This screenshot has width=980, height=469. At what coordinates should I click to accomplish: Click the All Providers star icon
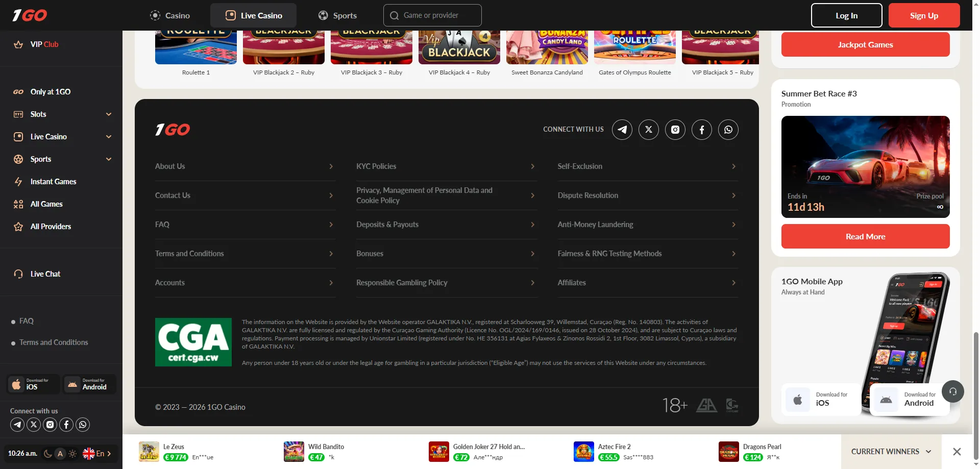click(x=18, y=227)
